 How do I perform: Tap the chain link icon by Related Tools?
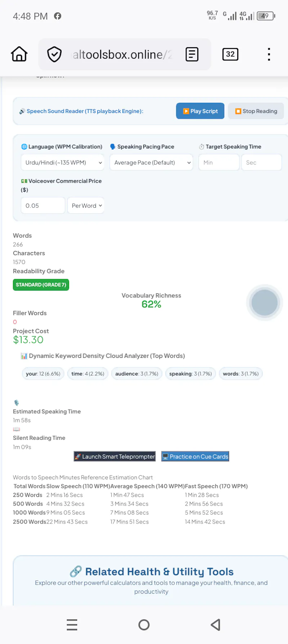(x=76, y=571)
